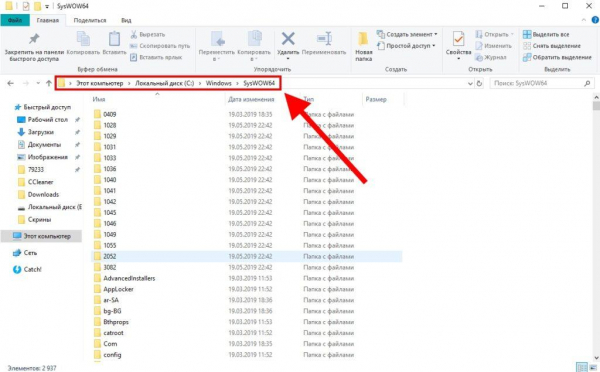Click the search magnifier icon
Screen dimensions: 600x372
click(587, 83)
